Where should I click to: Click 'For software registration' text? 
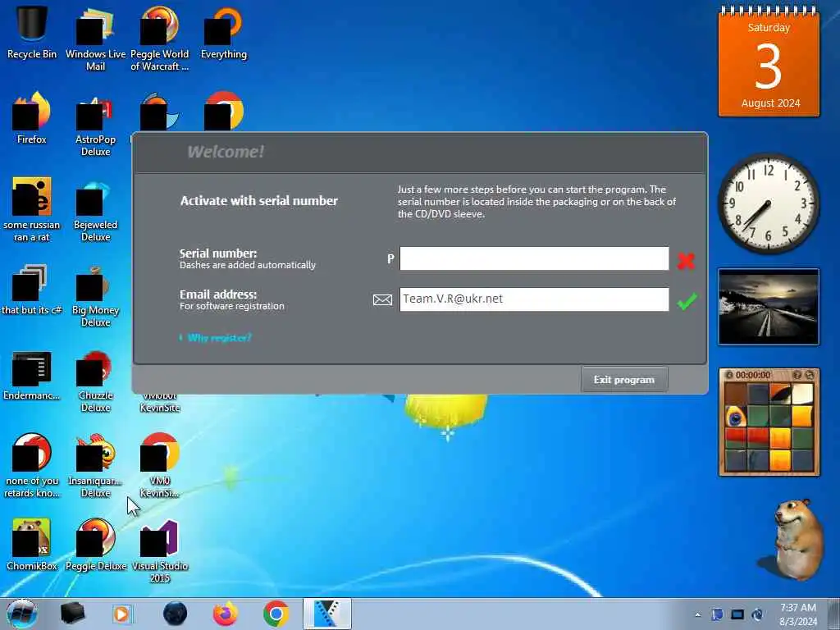(232, 307)
